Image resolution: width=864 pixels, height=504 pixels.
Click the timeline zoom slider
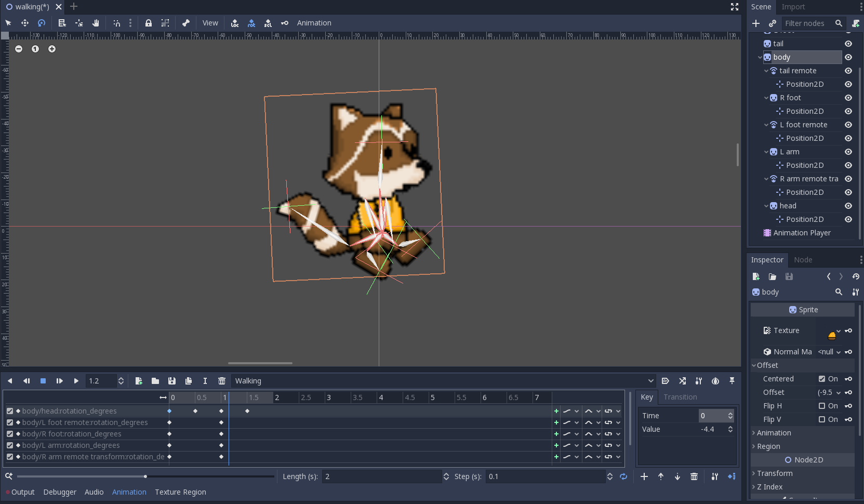(145, 476)
